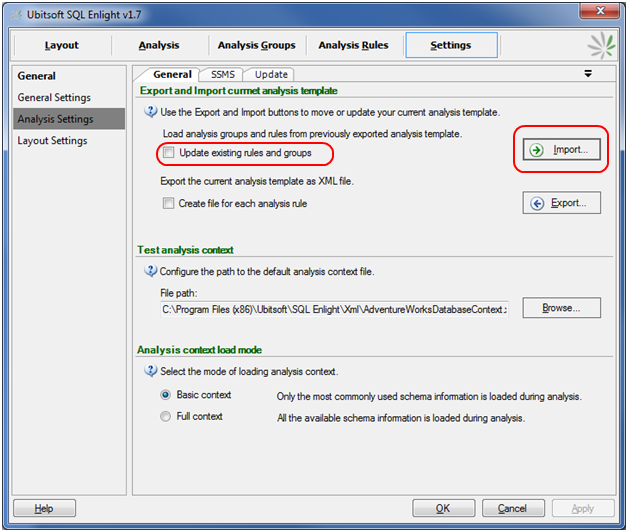Click info icon beside context loading mode hint

point(151,372)
